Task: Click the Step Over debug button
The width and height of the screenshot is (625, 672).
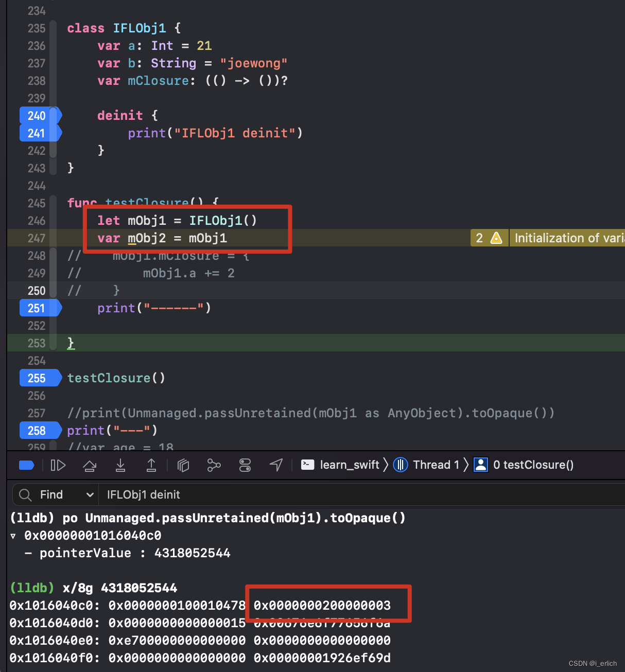Action: pos(90,465)
